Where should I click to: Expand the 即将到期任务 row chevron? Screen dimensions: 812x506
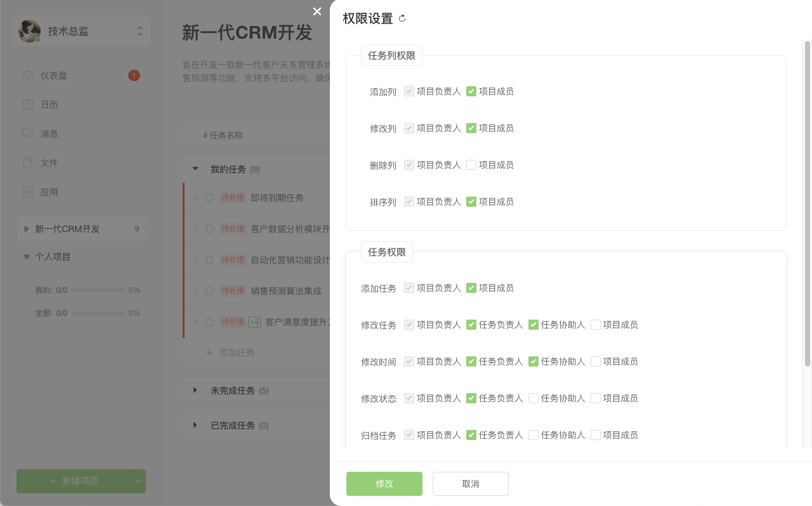coord(196,198)
